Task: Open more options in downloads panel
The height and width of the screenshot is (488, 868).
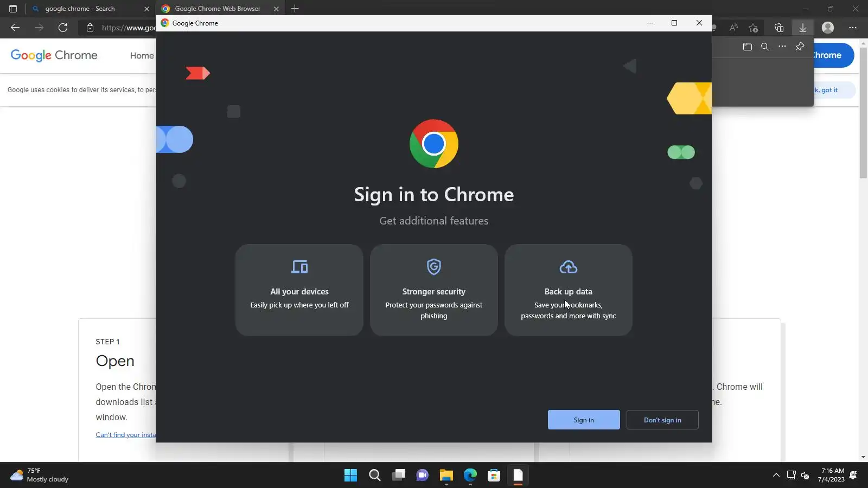Action: point(782,47)
